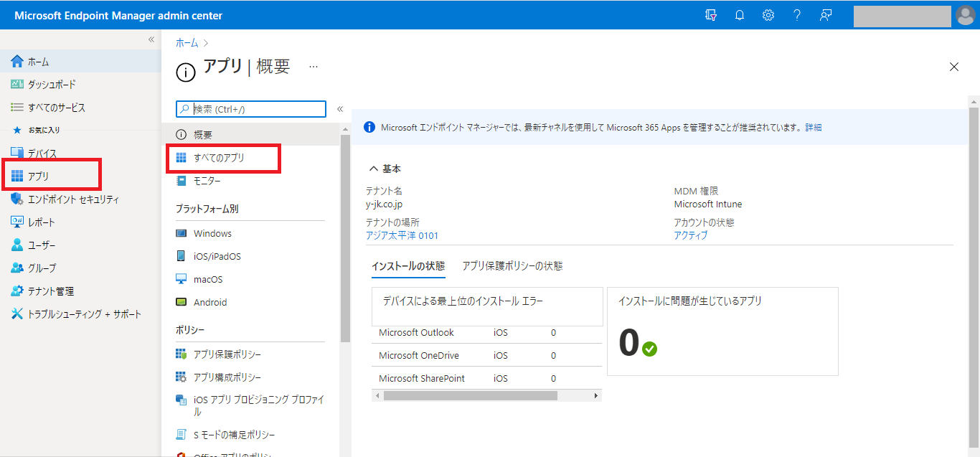Click the Microsoft Endpoint Manager admin center title
This screenshot has height=457, width=980.
pyautogui.click(x=118, y=15)
